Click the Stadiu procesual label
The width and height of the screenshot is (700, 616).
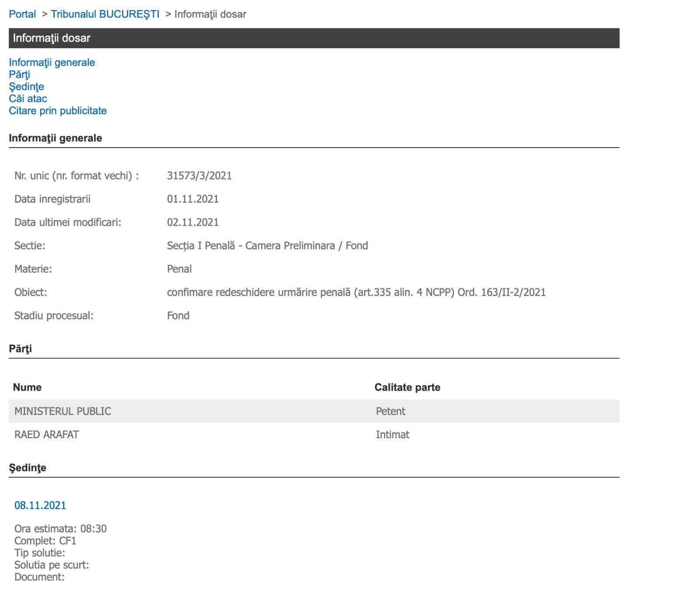[54, 315]
